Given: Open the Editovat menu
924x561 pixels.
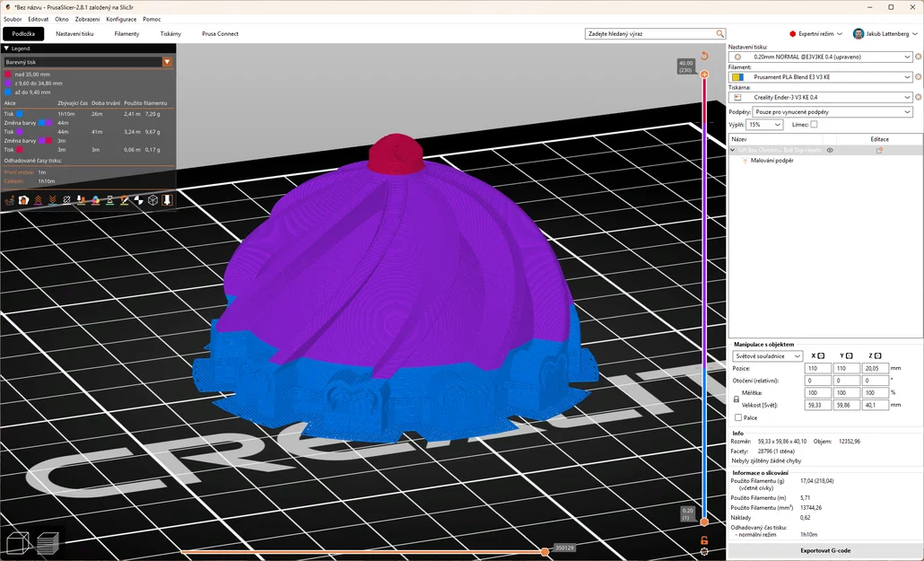Looking at the screenshot, I should 39,19.
